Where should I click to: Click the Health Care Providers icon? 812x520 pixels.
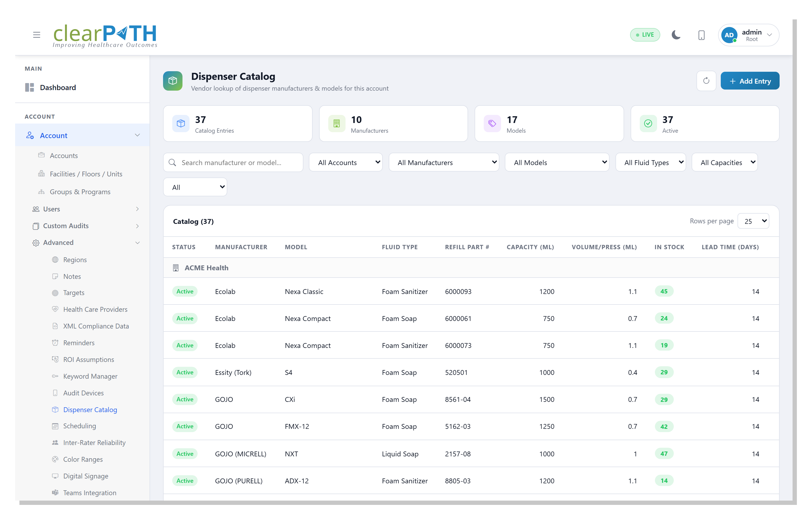coord(55,309)
